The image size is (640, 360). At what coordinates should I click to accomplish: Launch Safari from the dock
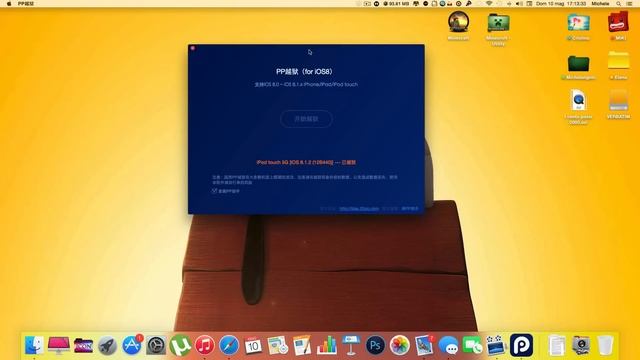(229, 345)
